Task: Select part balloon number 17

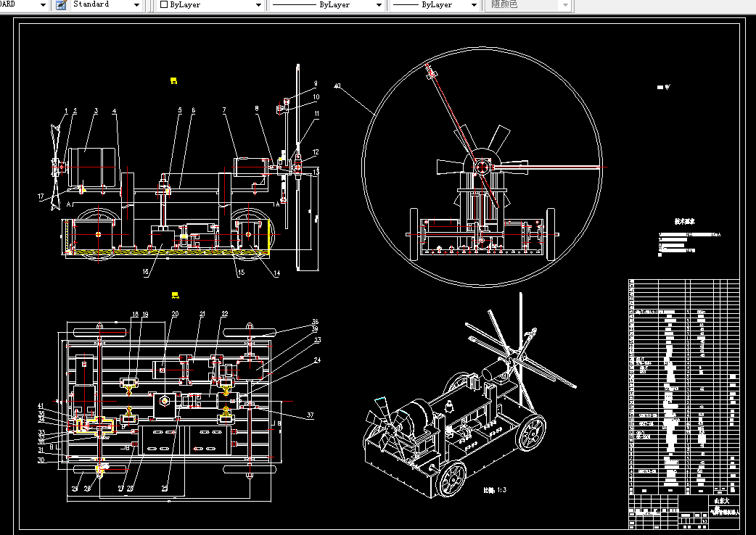Action: [41, 196]
